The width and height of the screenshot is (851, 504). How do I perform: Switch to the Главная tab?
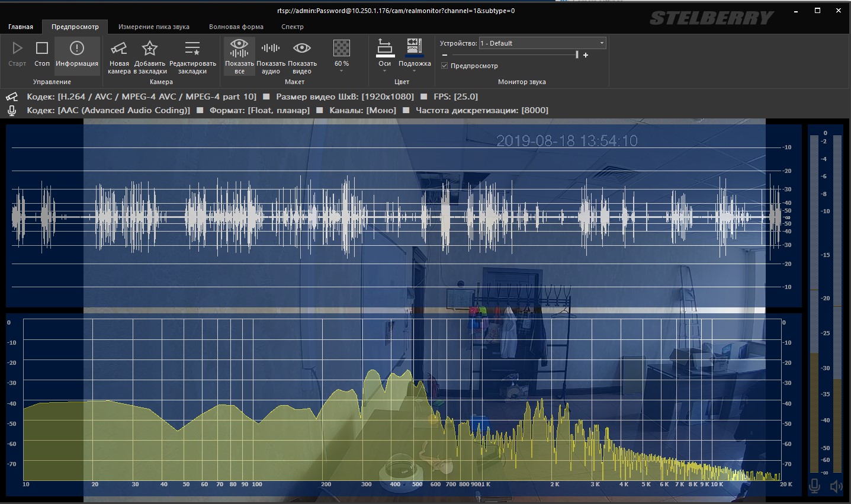(21, 27)
